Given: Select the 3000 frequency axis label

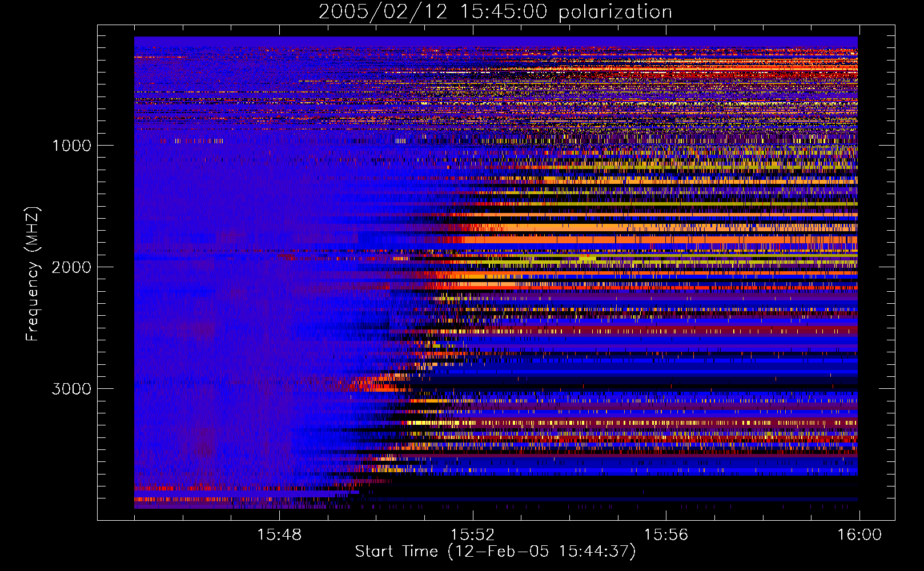Looking at the screenshot, I should click(71, 389).
